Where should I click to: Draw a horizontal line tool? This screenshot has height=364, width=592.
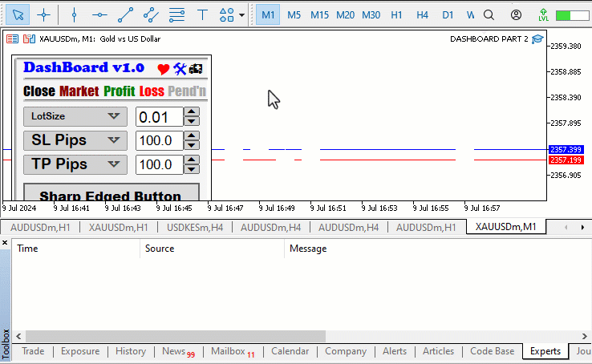click(x=99, y=14)
